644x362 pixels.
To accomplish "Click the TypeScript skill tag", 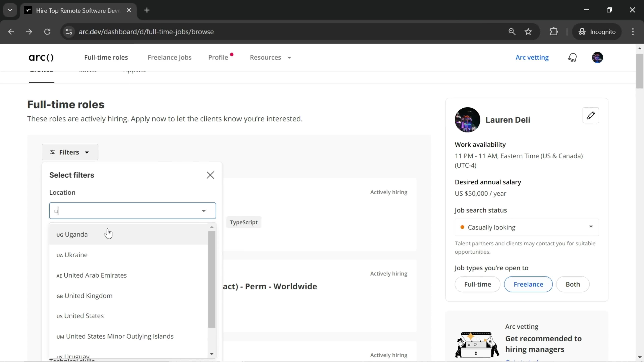I will click(244, 222).
